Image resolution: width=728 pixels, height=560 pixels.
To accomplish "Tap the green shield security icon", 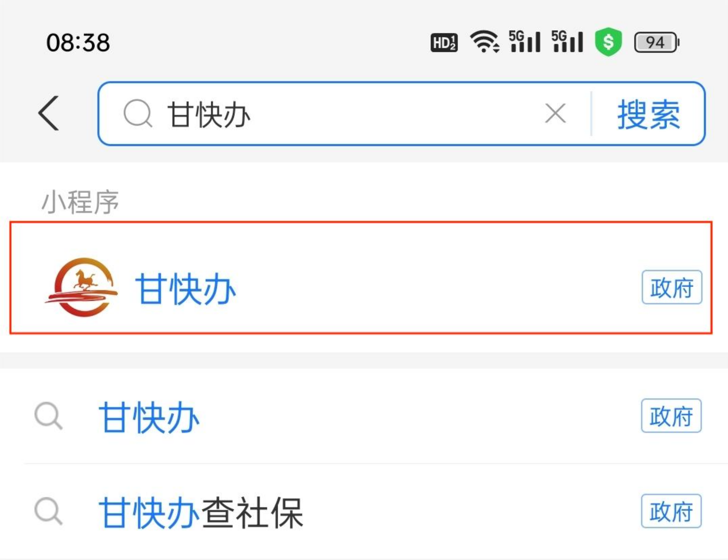I will click(x=608, y=42).
